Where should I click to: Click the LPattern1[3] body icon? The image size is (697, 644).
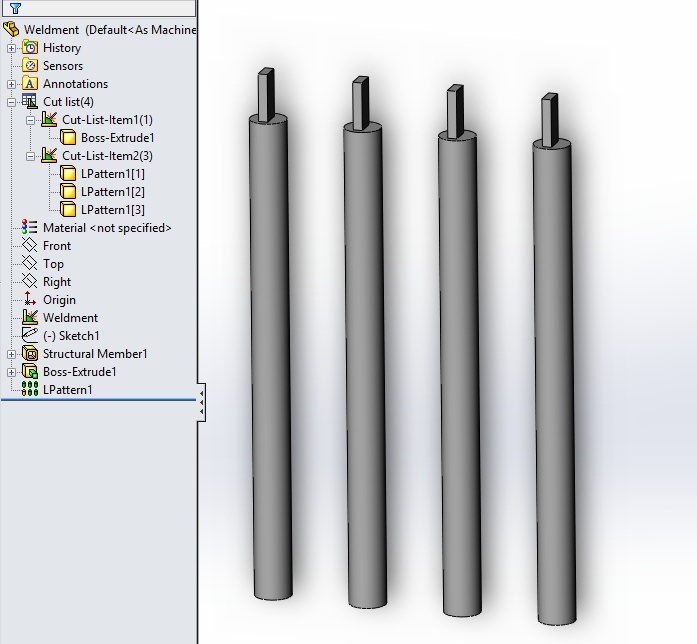(x=68, y=209)
